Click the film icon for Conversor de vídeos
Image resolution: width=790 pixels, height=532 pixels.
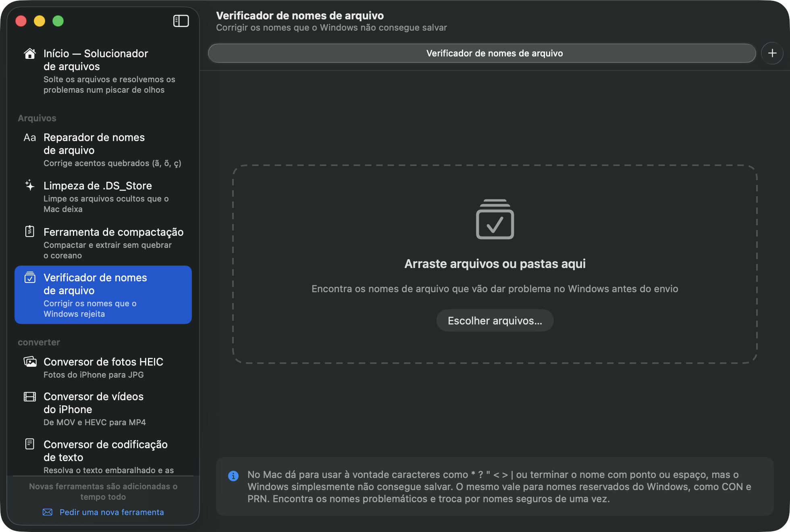[30, 397]
